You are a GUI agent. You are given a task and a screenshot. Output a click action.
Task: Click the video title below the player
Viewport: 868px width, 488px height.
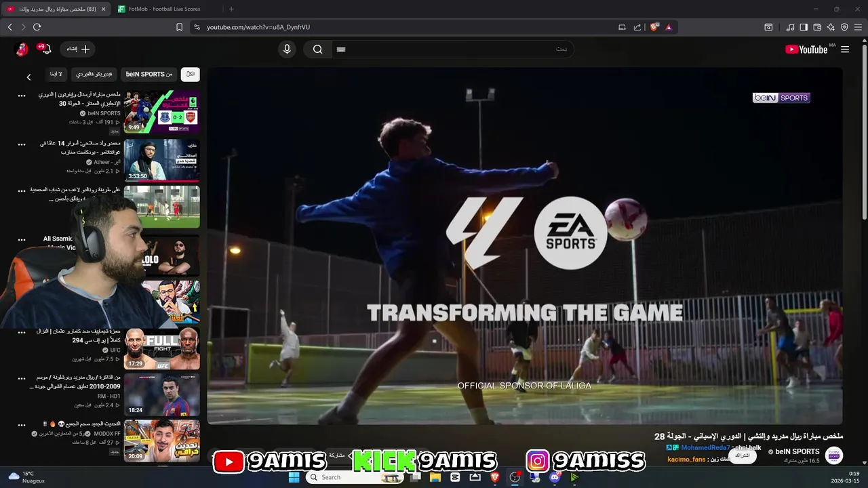[x=749, y=436]
